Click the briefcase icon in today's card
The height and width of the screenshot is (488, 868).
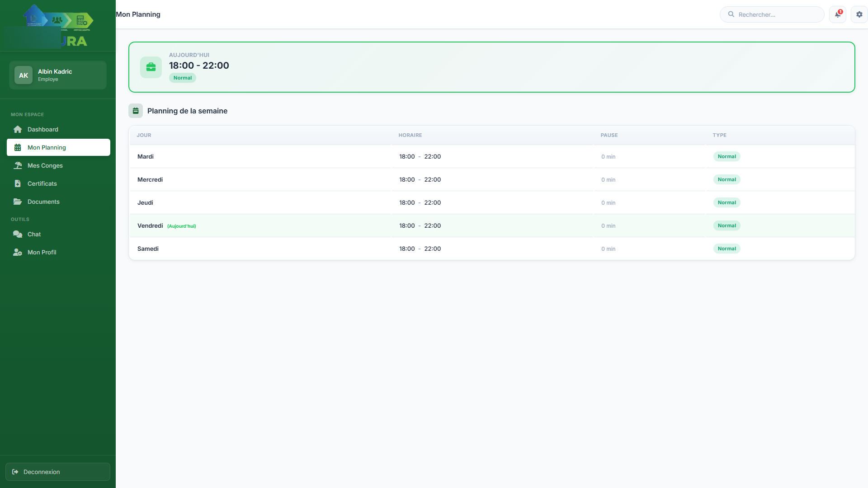pyautogui.click(x=151, y=67)
